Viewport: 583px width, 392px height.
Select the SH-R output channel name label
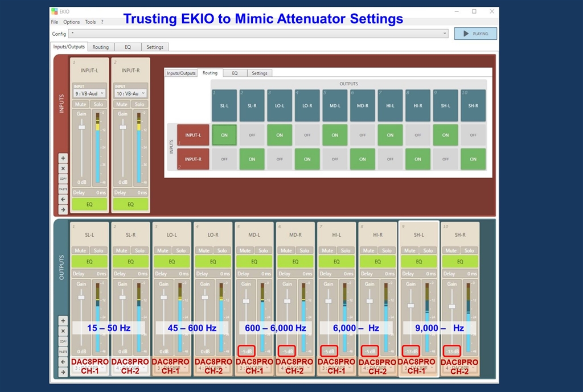pos(460,235)
